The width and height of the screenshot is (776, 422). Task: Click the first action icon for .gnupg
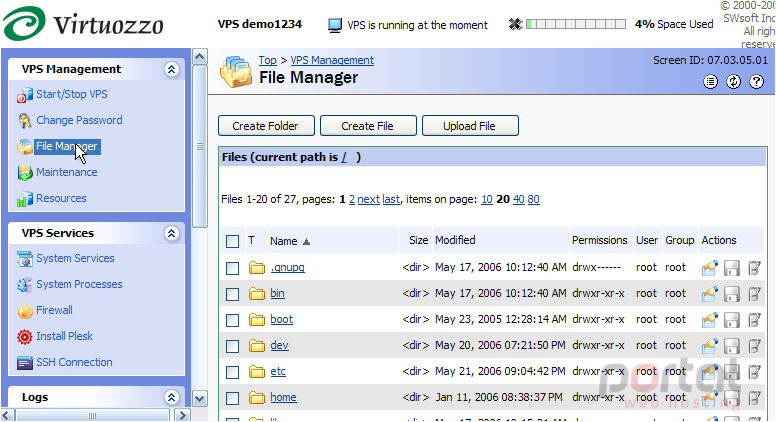coord(710,268)
